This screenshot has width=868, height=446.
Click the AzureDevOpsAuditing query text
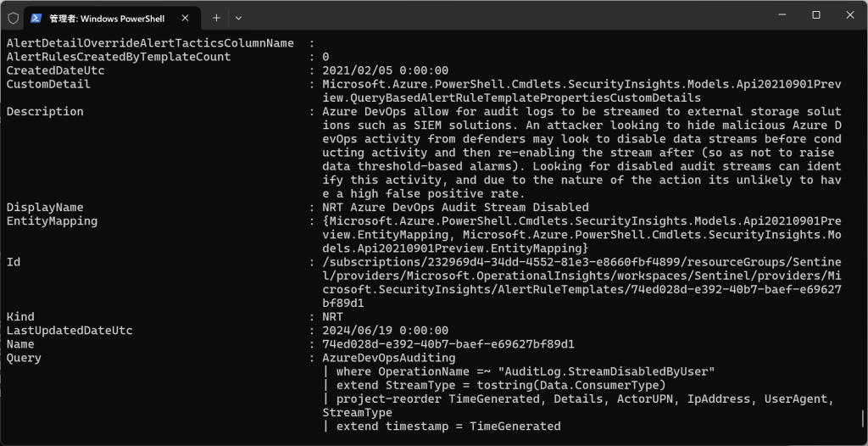coord(389,358)
